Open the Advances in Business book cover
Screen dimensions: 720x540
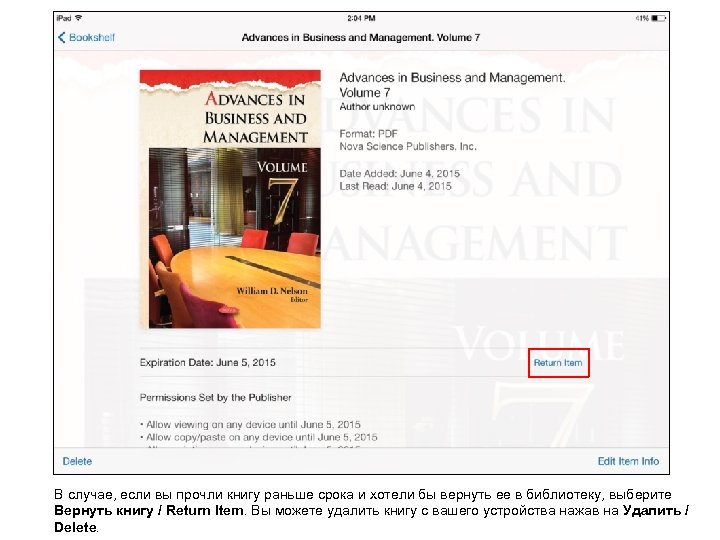click(230, 199)
